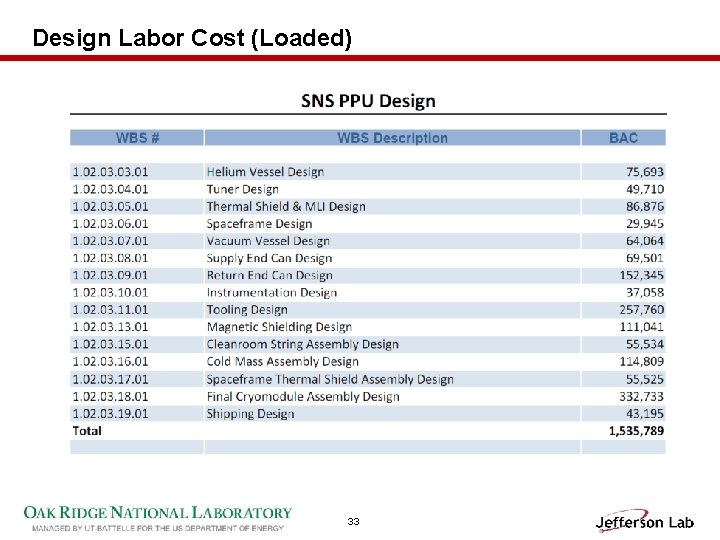This screenshot has width=720, height=540.
Task: Select the BAC value 55,525
Action: [x=645, y=379]
